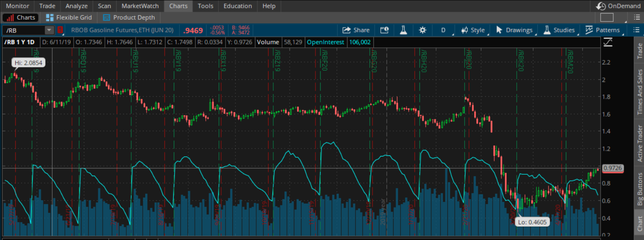The width and height of the screenshot is (644, 240).
Task: Expand the /RB symbol dropdown arrow
Action: 49,30
